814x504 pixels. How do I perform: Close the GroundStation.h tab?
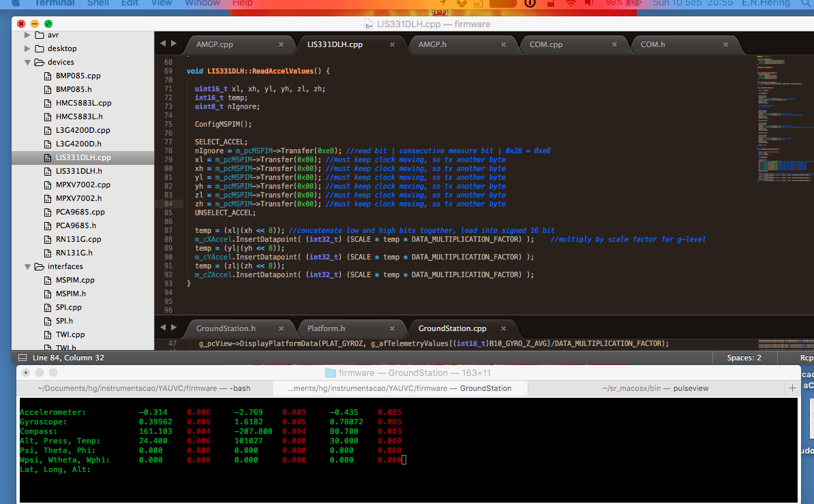pos(281,329)
